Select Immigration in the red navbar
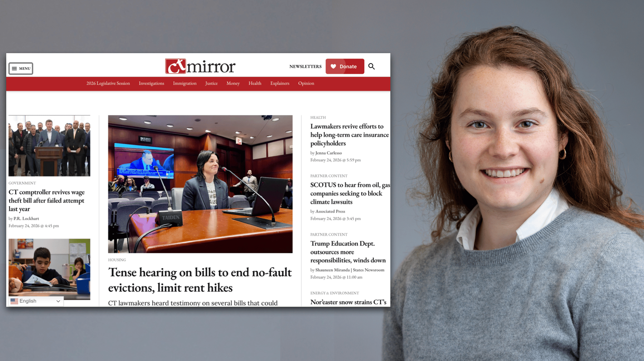 coord(185,83)
